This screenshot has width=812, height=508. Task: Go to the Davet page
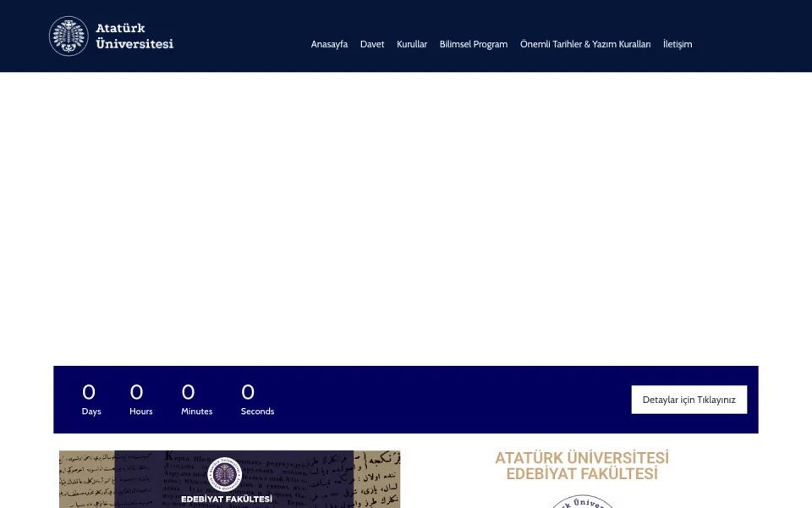click(372, 44)
